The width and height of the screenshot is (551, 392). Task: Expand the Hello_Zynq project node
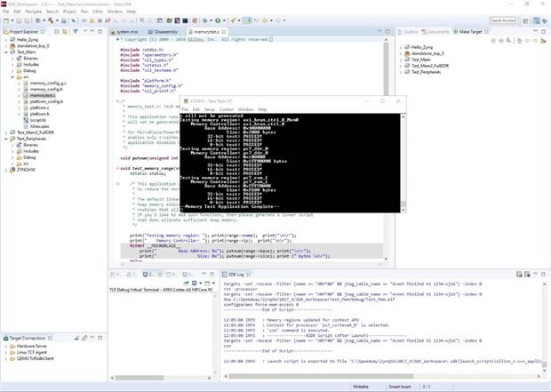tap(7, 40)
